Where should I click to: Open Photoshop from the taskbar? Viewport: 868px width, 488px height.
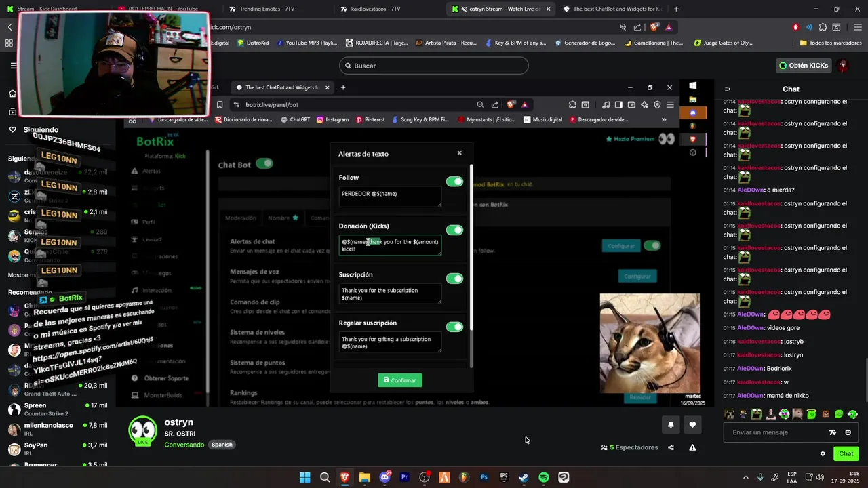(x=484, y=477)
